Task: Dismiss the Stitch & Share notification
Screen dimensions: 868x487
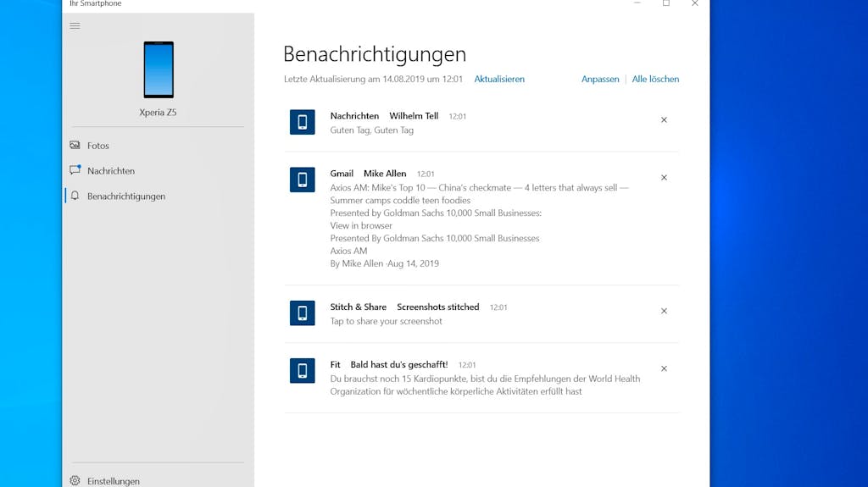Action: pyautogui.click(x=664, y=311)
